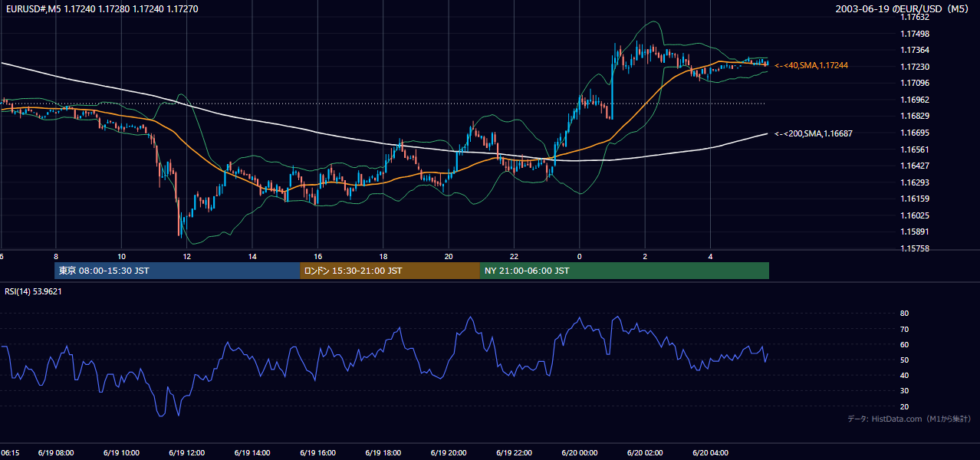Click hour label 22 on the price chart axis
This screenshot has height=460, width=980.
coord(514,256)
